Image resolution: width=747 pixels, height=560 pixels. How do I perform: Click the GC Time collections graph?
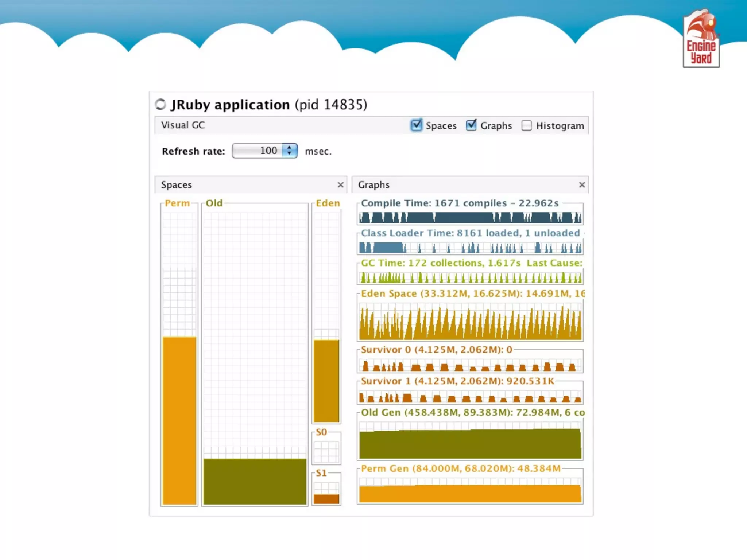pos(470,278)
